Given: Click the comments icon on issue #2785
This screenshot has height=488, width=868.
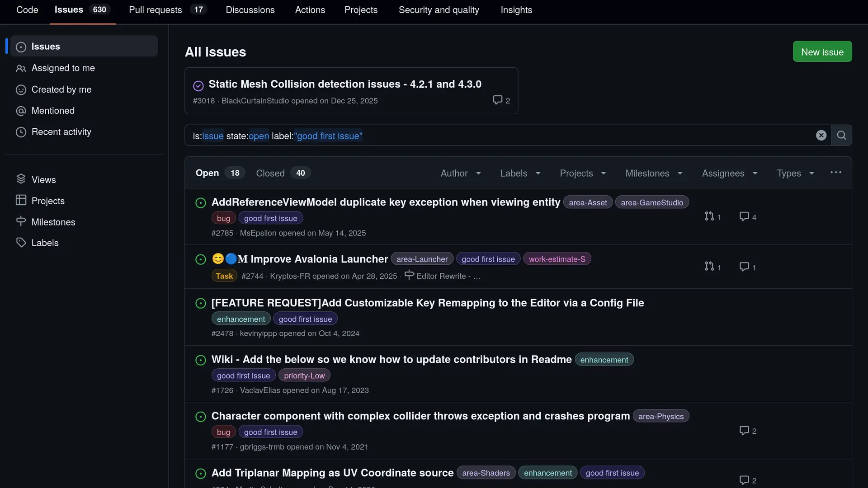Looking at the screenshot, I should pyautogui.click(x=744, y=216).
